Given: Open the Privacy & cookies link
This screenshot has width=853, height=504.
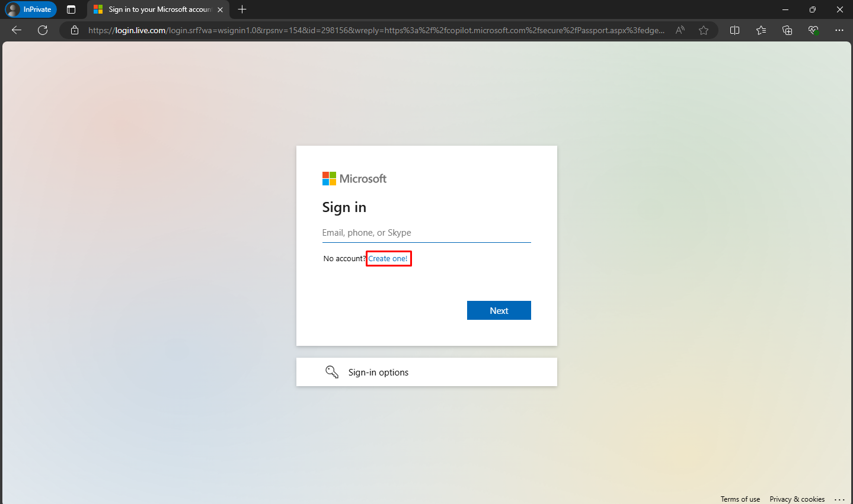Looking at the screenshot, I should click(x=797, y=499).
